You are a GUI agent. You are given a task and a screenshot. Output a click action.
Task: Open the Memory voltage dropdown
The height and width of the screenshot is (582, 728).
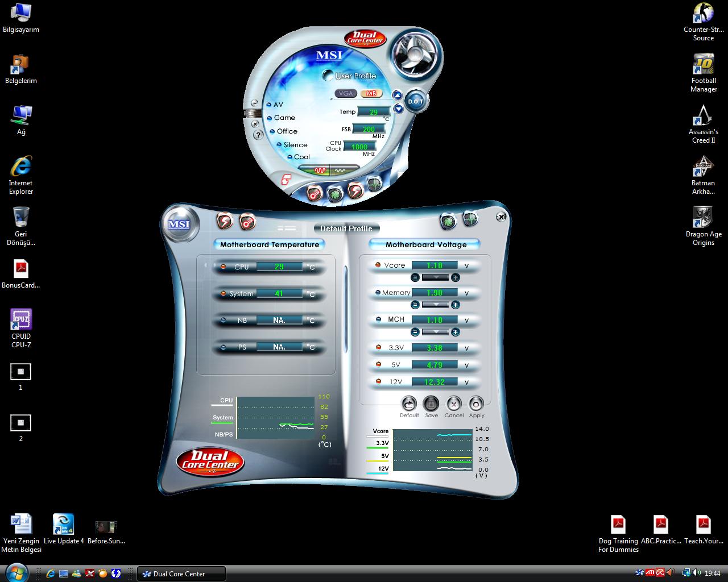click(x=435, y=305)
